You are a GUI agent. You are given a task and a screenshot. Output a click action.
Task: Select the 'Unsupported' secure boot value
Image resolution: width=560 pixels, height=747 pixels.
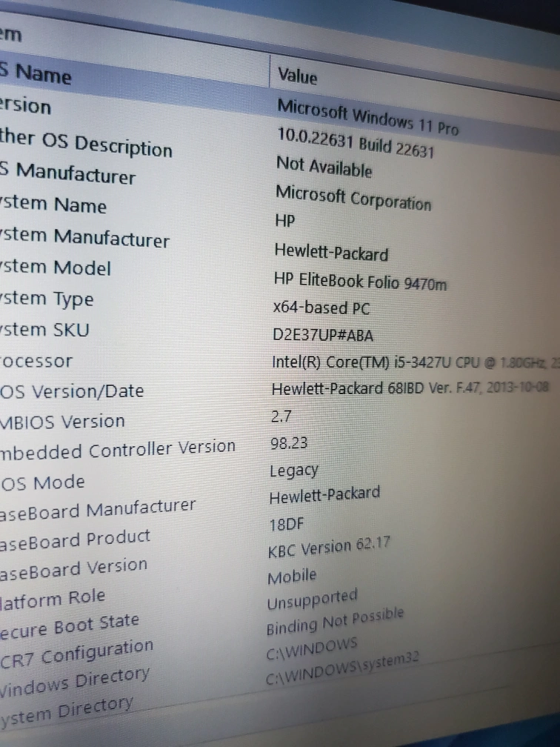313,600
